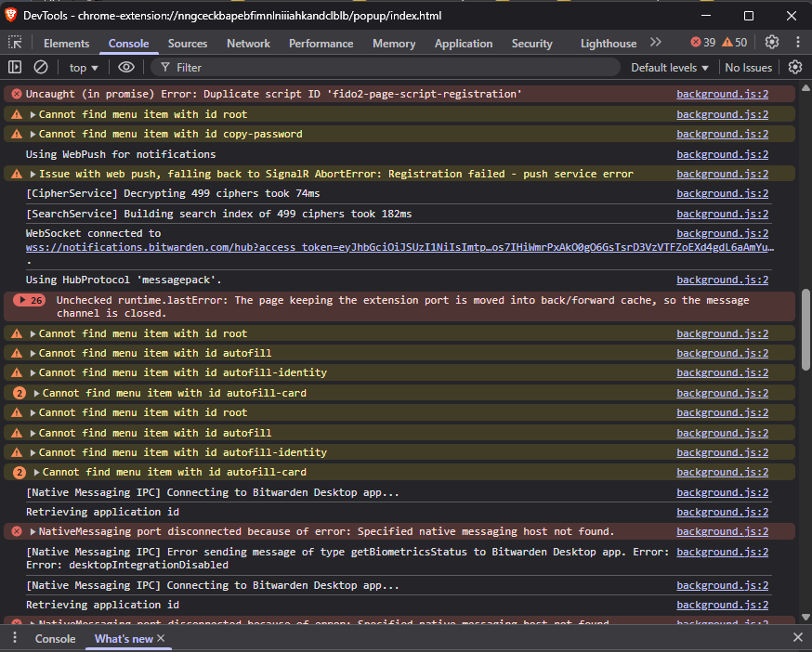
Task: Close the bottom drawer panel
Action: (x=797, y=638)
